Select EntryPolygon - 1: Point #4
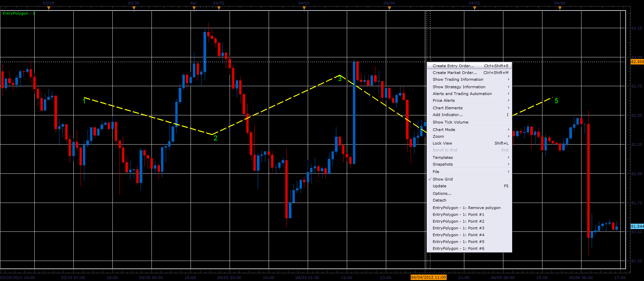The width and height of the screenshot is (644, 281). coord(469,235)
